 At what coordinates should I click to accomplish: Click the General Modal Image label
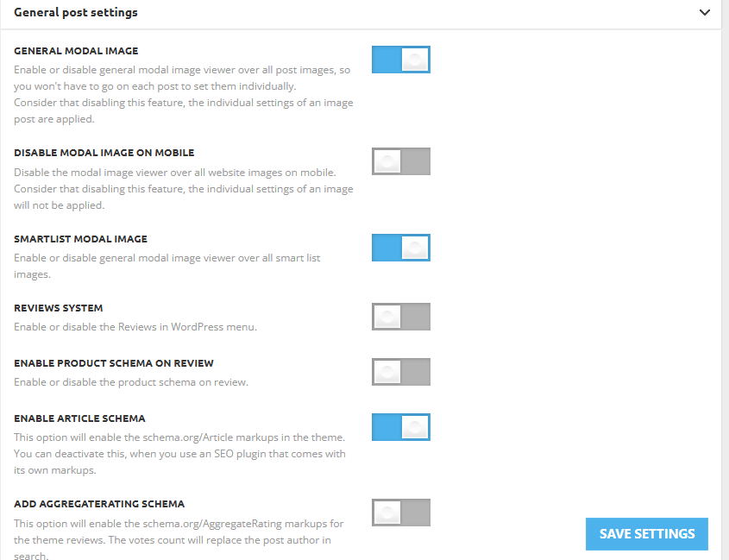tap(76, 51)
